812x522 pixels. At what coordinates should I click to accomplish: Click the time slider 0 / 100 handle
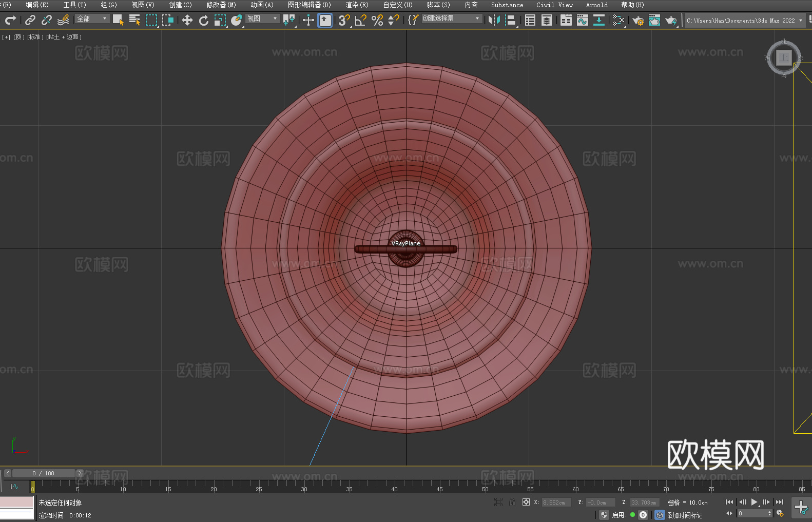[x=44, y=473]
